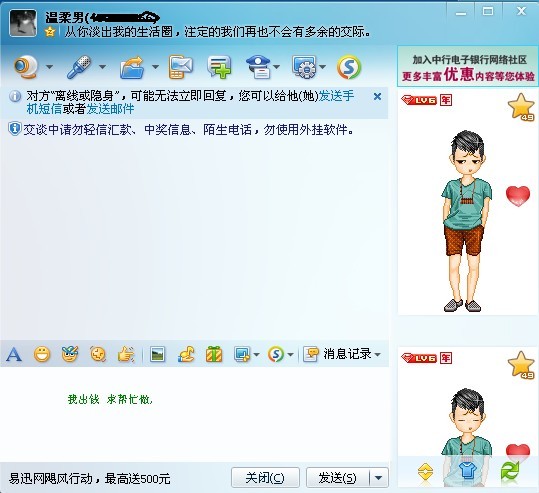Click the 年 badge on upper QQ show
This screenshot has width=539, height=493.
446,100
